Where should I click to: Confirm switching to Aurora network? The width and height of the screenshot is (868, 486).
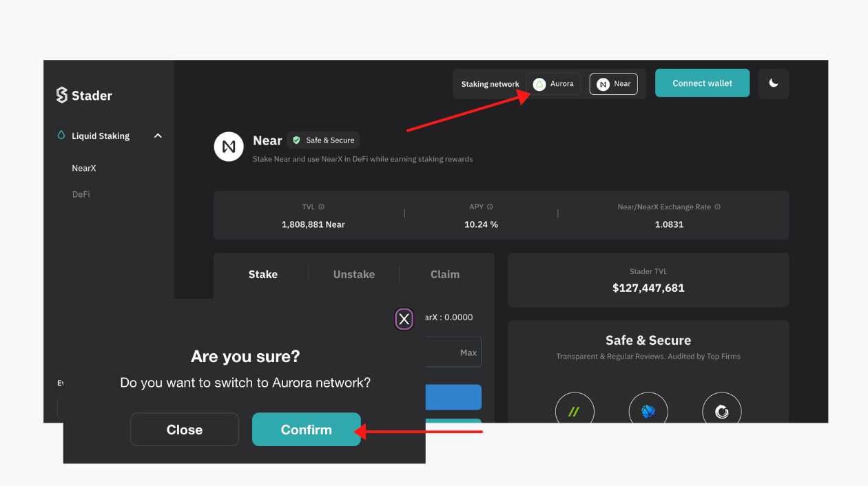point(307,430)
